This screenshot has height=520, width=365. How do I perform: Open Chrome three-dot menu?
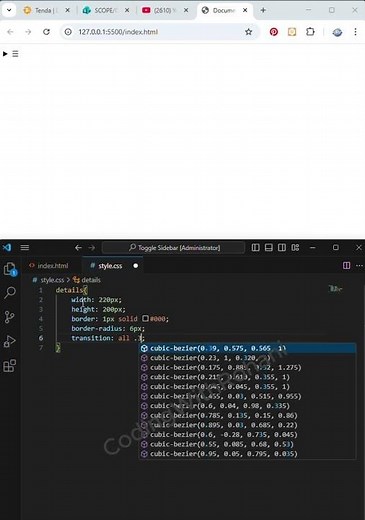[x=355, y=32]
